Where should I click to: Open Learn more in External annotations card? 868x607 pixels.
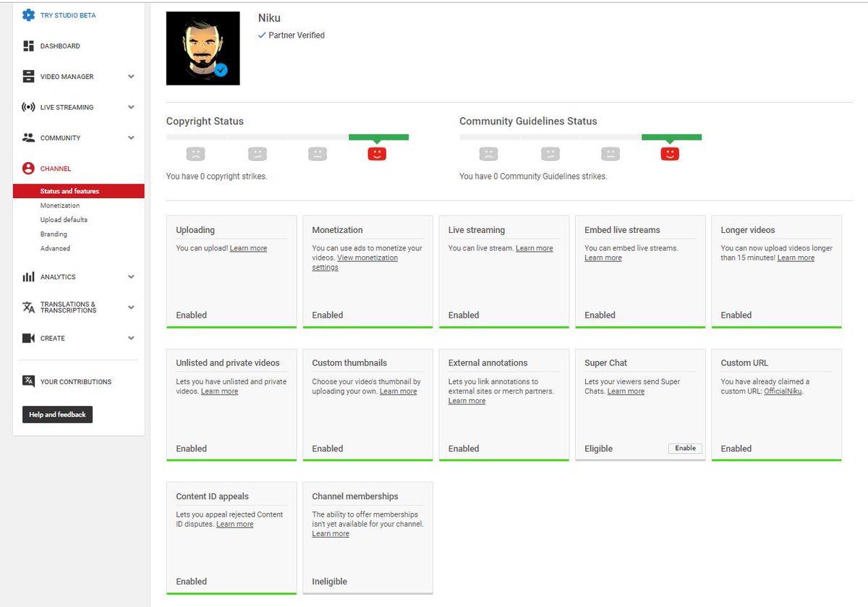click(x=467, y=401)
